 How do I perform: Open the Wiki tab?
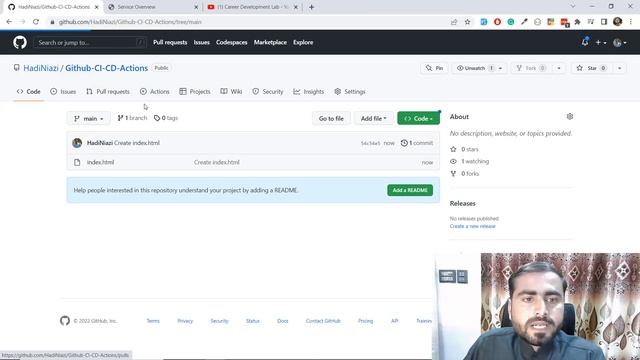[231, 91]
